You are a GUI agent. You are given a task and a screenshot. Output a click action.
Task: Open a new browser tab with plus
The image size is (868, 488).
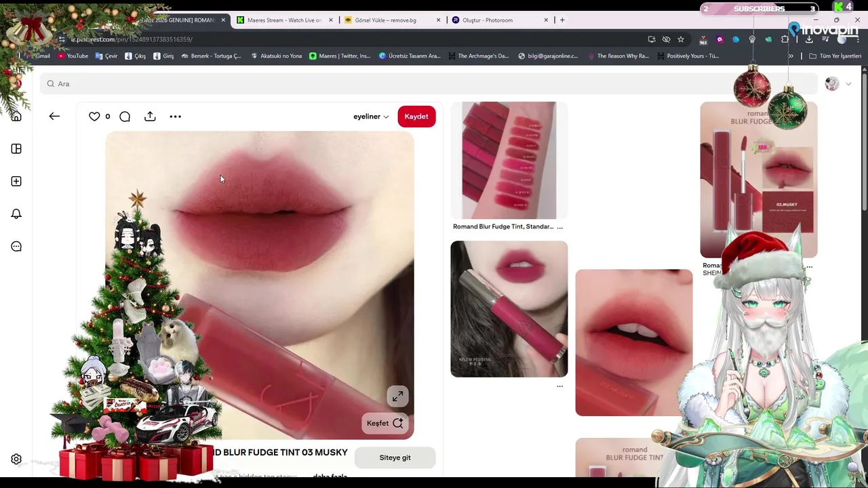562,20
